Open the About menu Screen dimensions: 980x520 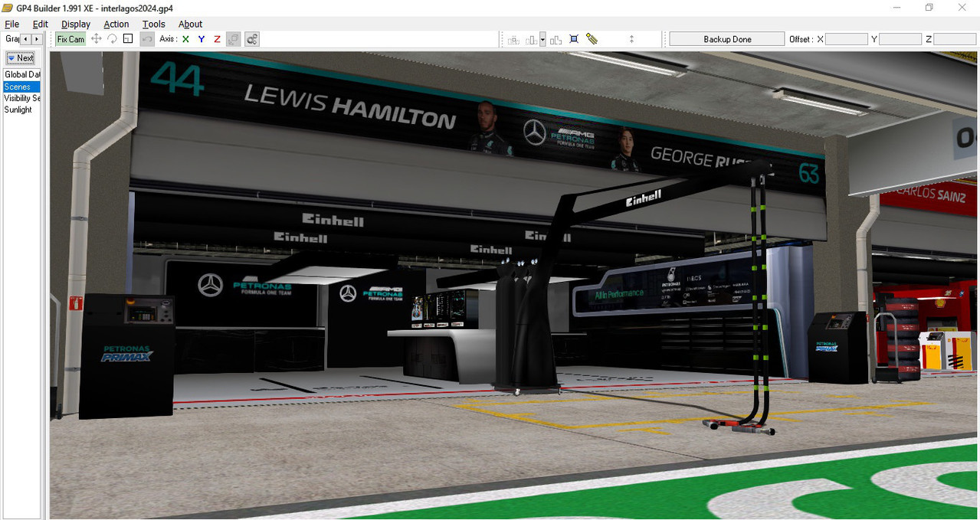click(190, 25)
